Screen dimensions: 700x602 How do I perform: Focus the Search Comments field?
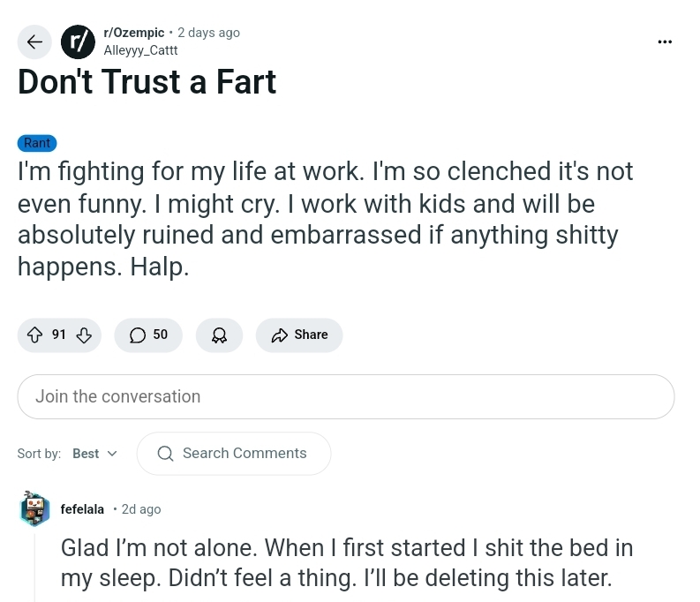245,454
